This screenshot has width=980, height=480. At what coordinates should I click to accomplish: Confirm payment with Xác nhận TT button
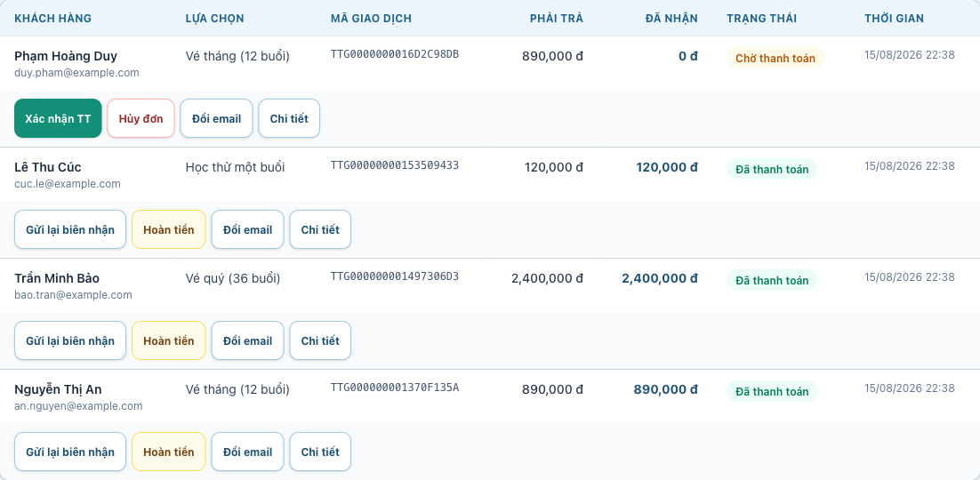coord(58,118)
